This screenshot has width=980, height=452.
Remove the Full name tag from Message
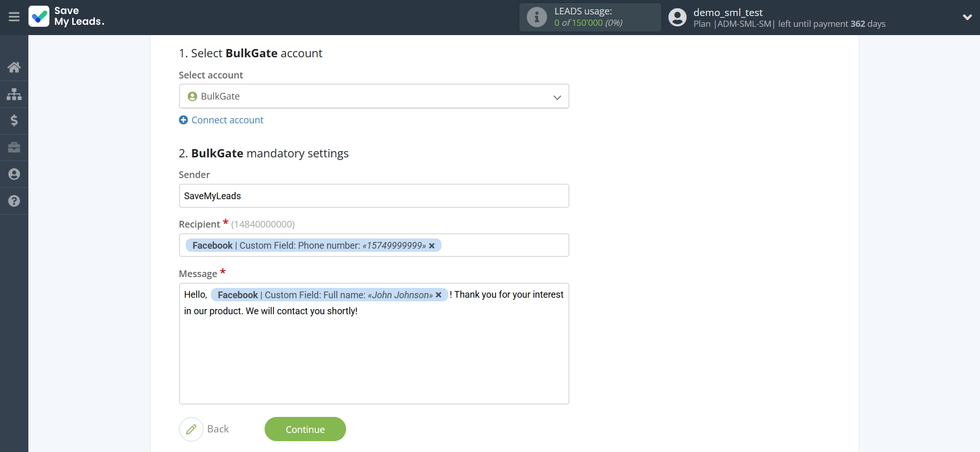438,295
